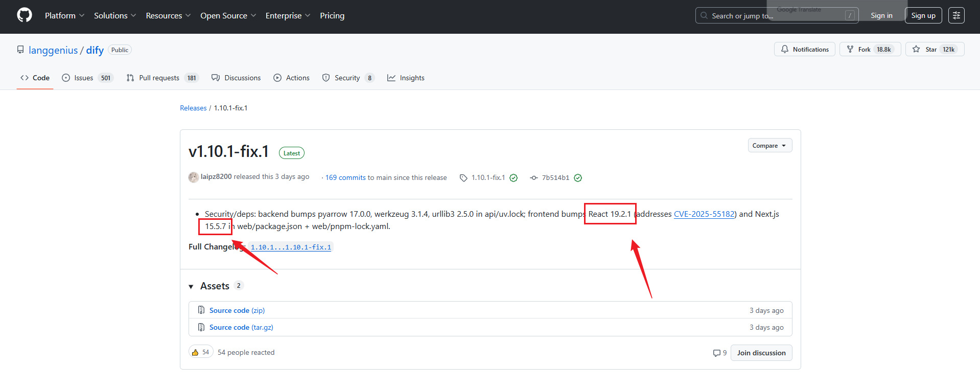Open the Pull requests tab
This screenshot has height=387, width=980.
pyautogui.click(x=162, y=78)
